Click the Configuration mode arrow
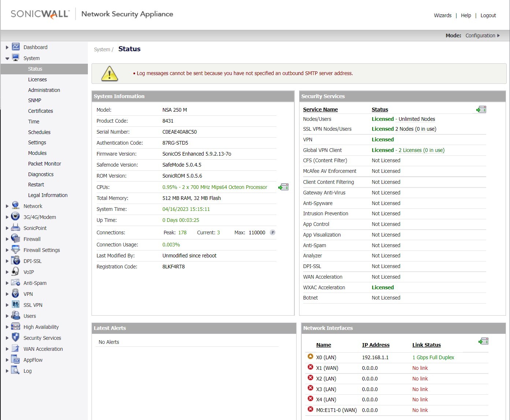Screen dimensions: 510x420 point(499,36)
